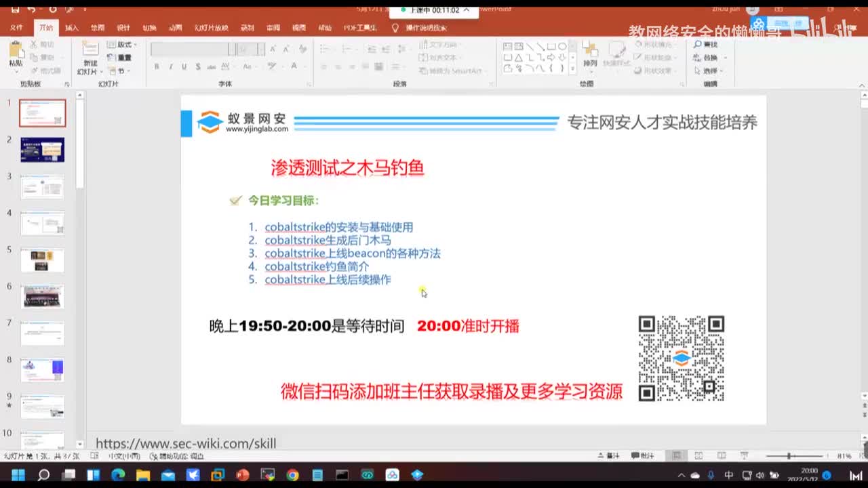Select slide 2 thumbnail
868x488 pixels.
42,150
